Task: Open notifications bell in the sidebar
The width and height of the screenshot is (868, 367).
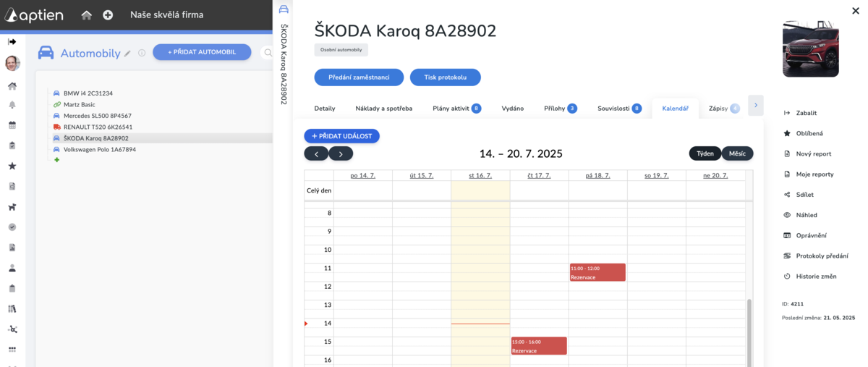Action: coord(12,105)
